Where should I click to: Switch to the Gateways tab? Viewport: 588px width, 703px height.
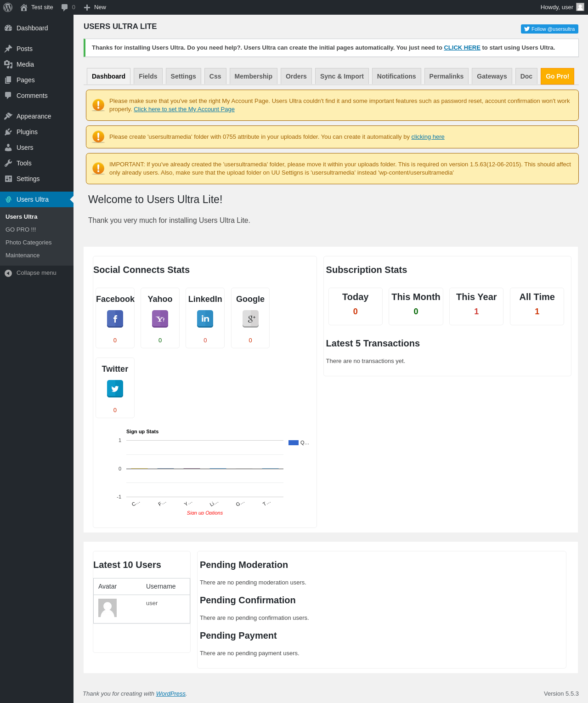tap(492, 76)
